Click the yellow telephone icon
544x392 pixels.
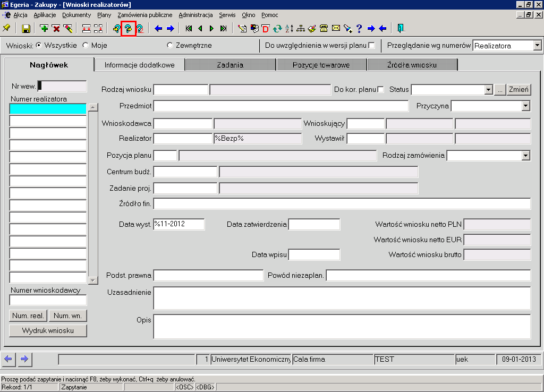pyautogui.click(x=324, y=29)
